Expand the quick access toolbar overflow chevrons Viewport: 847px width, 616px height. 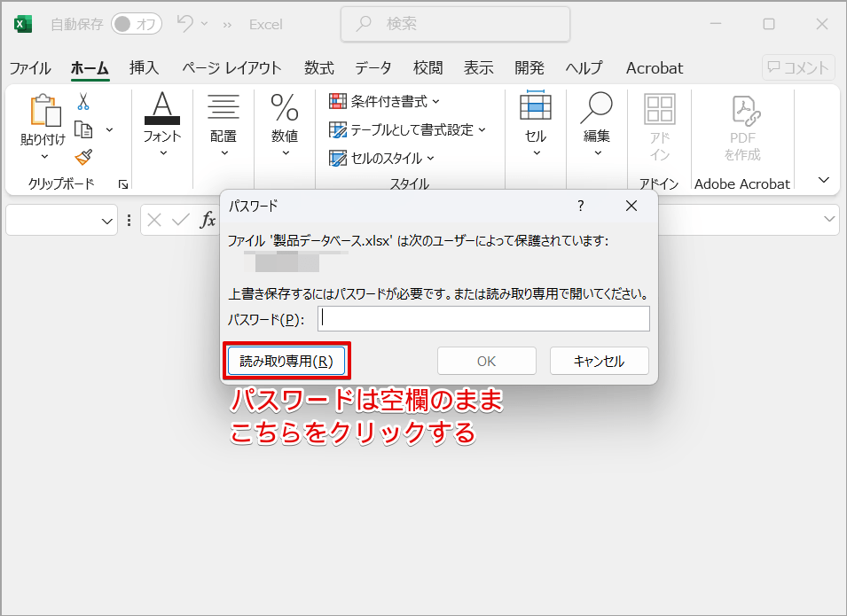tap(227, 25)
